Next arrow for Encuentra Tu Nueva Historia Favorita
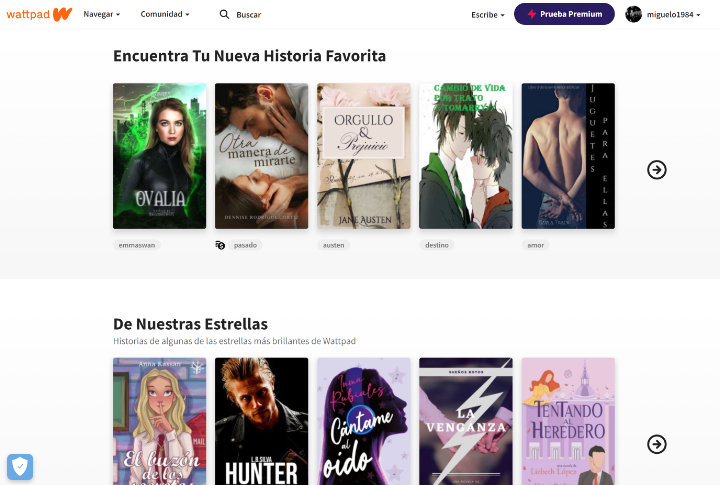 click(657, 169)
